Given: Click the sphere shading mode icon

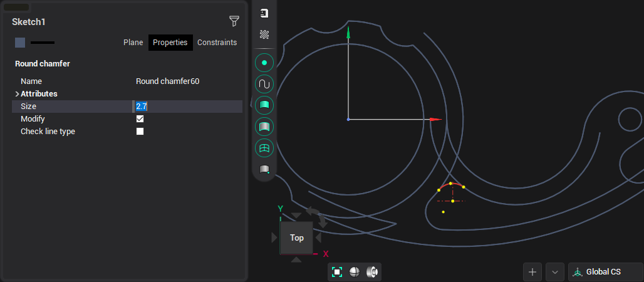Looking at the screenshot, I should pos(355,271).
